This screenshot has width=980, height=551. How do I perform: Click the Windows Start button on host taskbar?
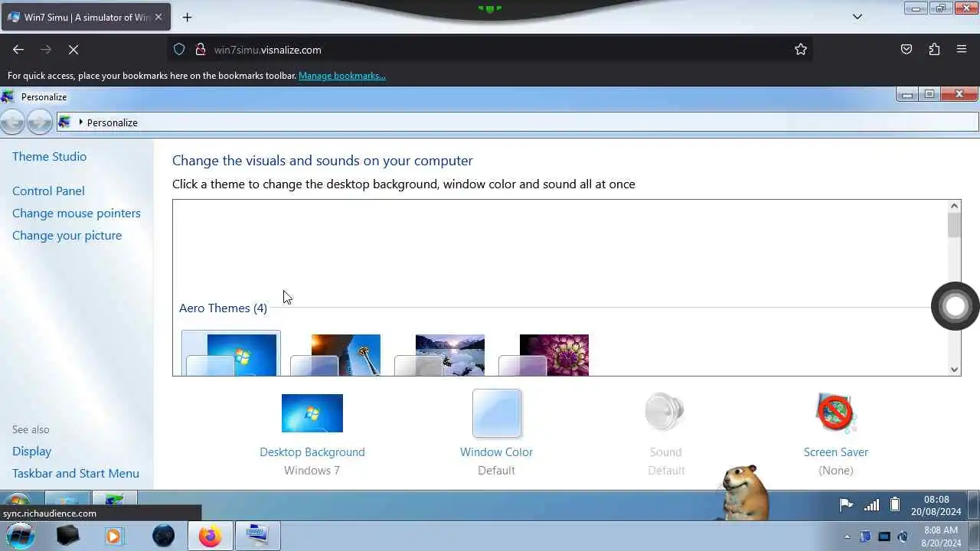point(20,535)
